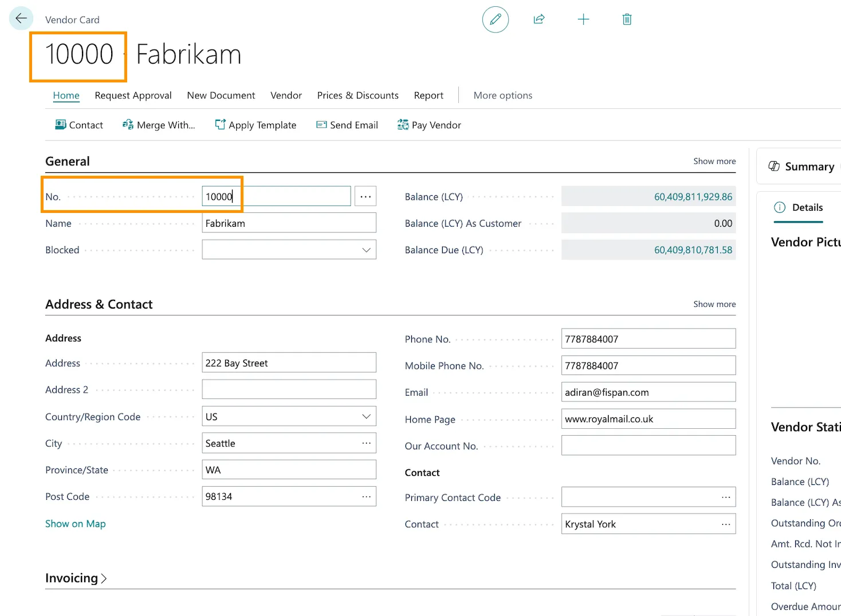Open the Request Approval menu
This screenshot has width=841, height=616.
click(133, 96)
